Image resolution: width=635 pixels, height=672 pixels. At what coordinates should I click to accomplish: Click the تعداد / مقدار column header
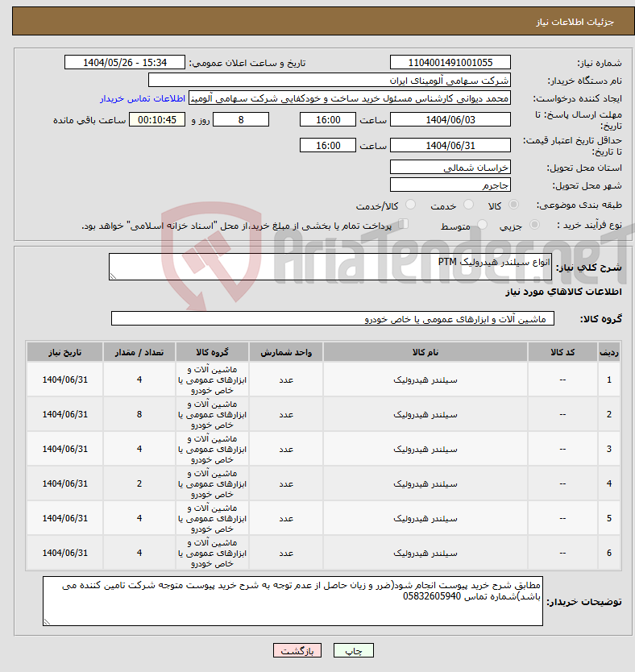(139, 352)
